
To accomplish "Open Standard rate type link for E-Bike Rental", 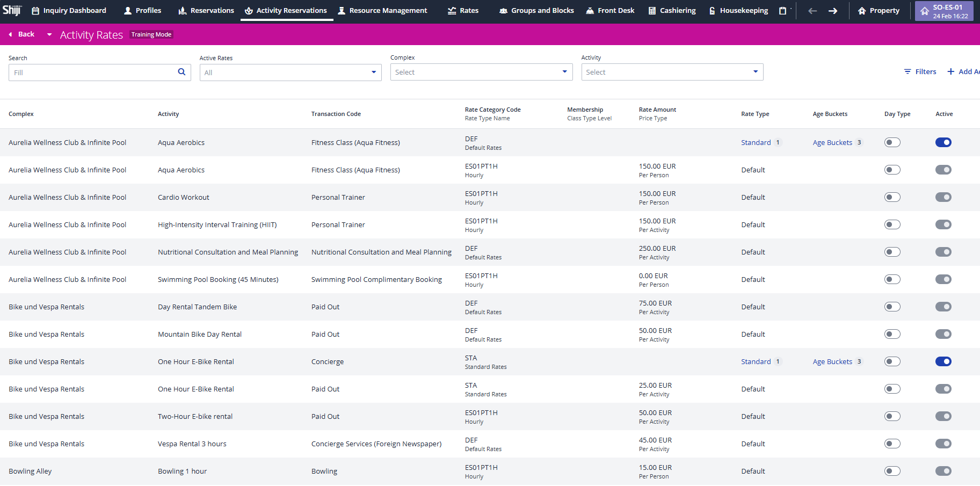I will [756, 361].
